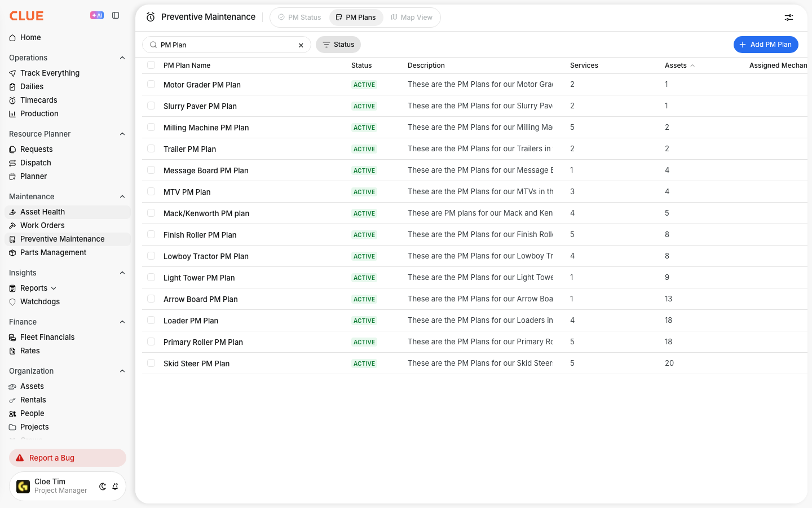
Task: Open table display settings sliders icon
Action: 789,17
